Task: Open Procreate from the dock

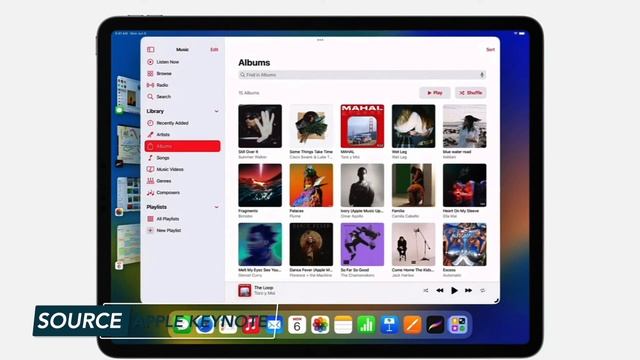Action: click(435, 325)
